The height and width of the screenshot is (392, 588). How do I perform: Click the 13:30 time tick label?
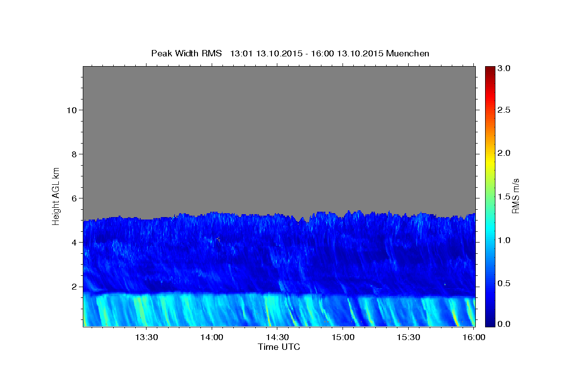[146, 337]
